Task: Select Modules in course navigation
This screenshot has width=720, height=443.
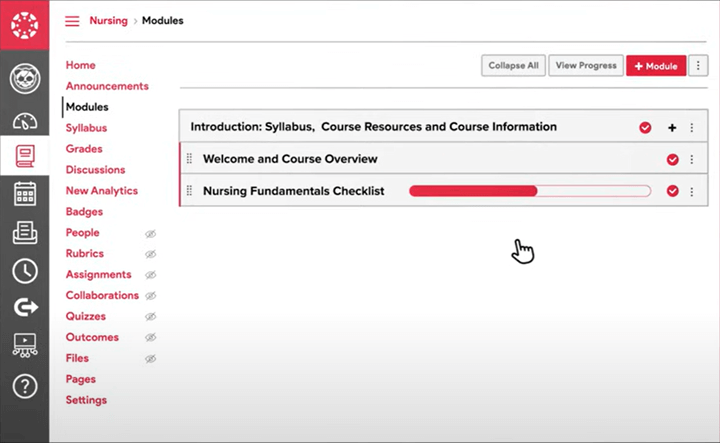Action: point(87,107)
